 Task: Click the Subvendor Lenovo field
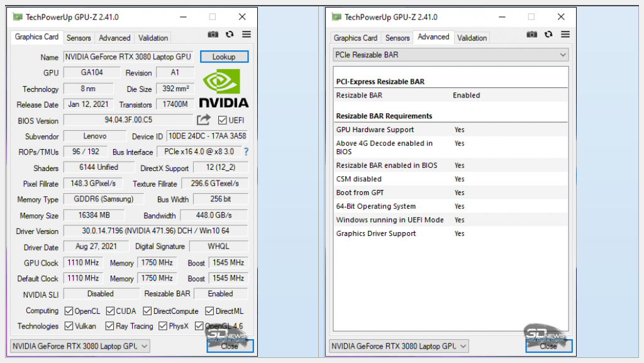click(x=95, y=136)
